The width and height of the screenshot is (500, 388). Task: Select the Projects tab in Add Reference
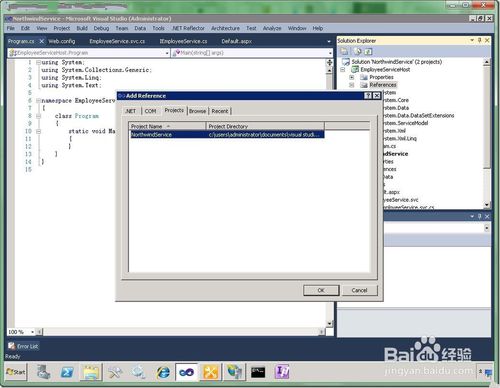[x=174, y=110]
